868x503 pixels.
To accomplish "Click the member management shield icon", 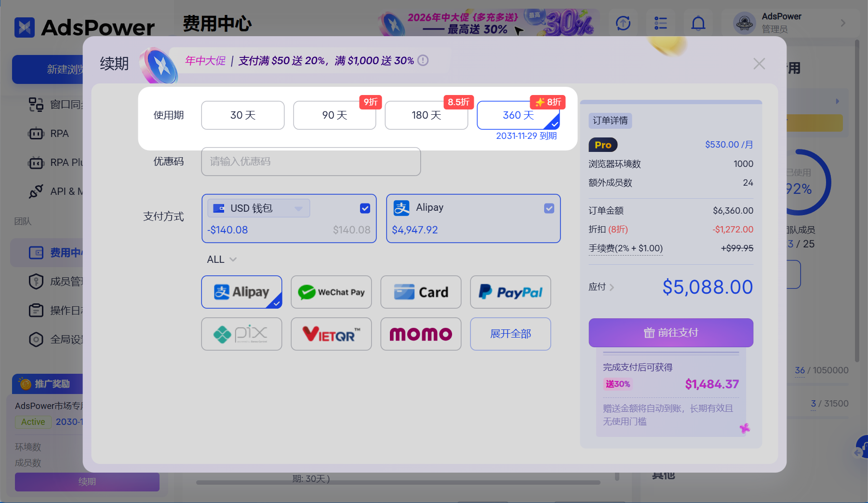I will pyautogui.click(x=36, y=282).
